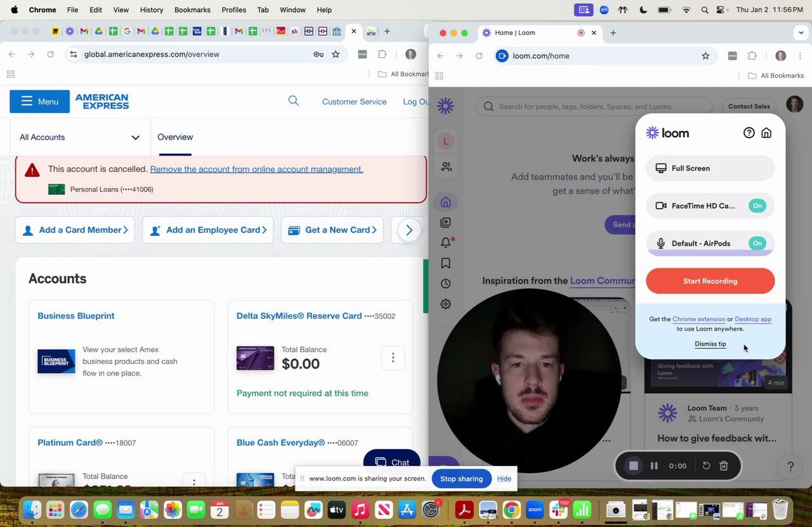This screenshot has height=527, width=812.
Task: Open the Bookmarks menu in menu bar
Action: click(x=192, y=10)
